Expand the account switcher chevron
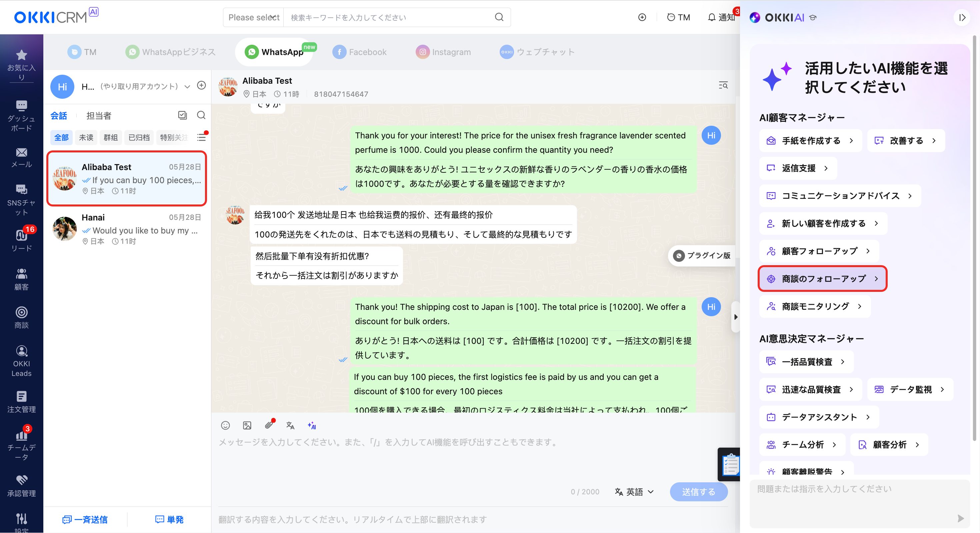980x533 pixels. [187, 86]
